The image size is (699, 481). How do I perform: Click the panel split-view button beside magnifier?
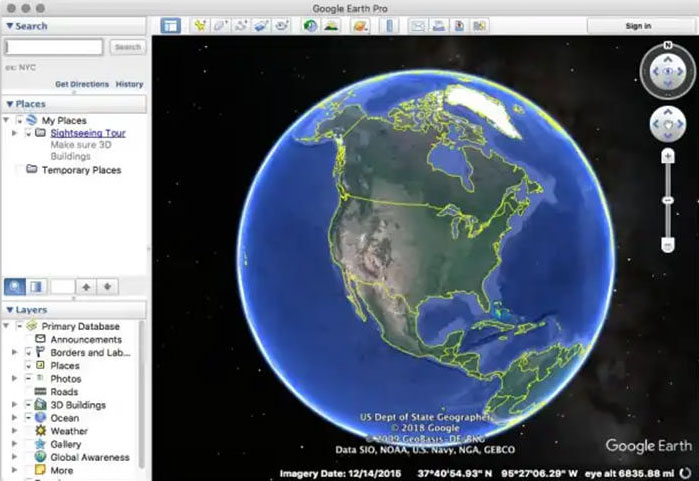[x=36, y=286]
